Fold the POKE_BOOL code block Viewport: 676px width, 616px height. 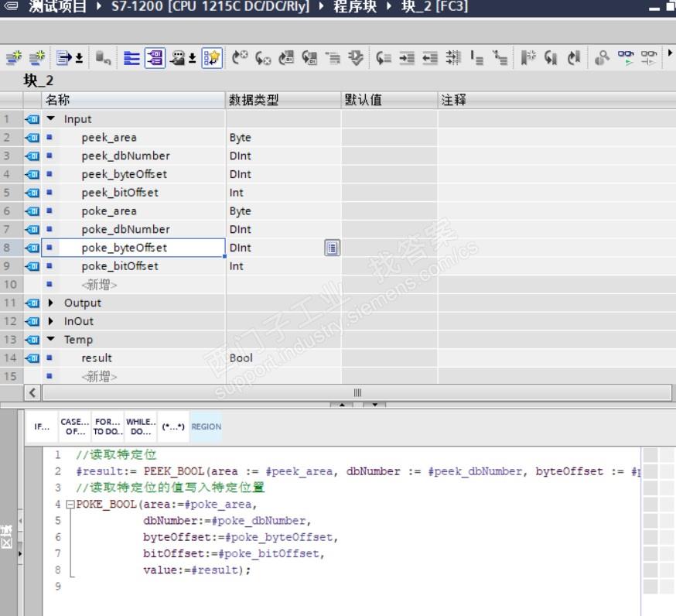[x=70, y=505]
